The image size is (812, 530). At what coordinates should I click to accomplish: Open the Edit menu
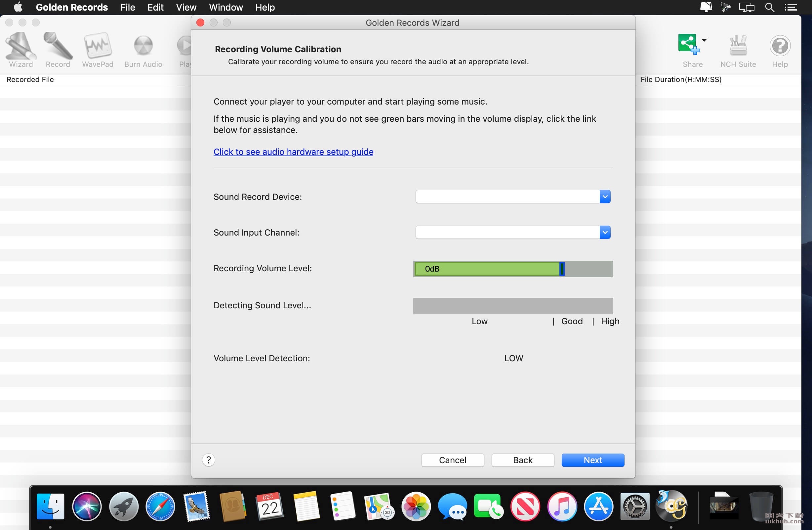click(155, 7)
